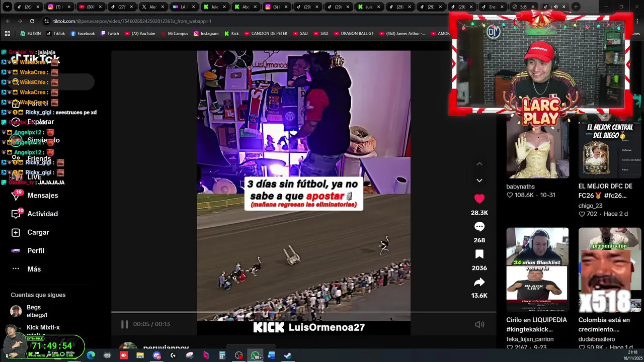Open Microsoft Word from the taskbar
Viewport: 644px width, 362px height.
click(271, 355)
